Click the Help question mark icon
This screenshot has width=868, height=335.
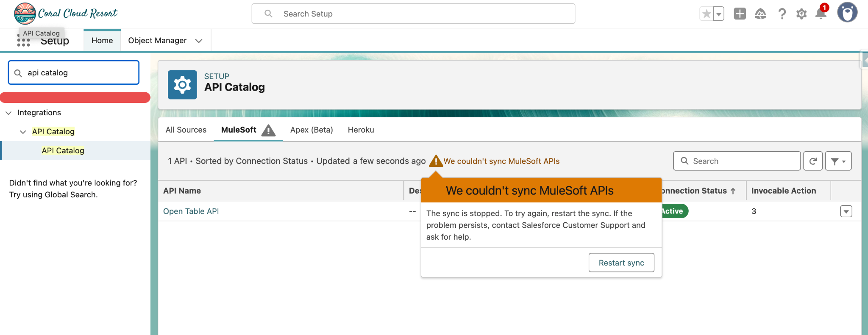coord(782,14)
